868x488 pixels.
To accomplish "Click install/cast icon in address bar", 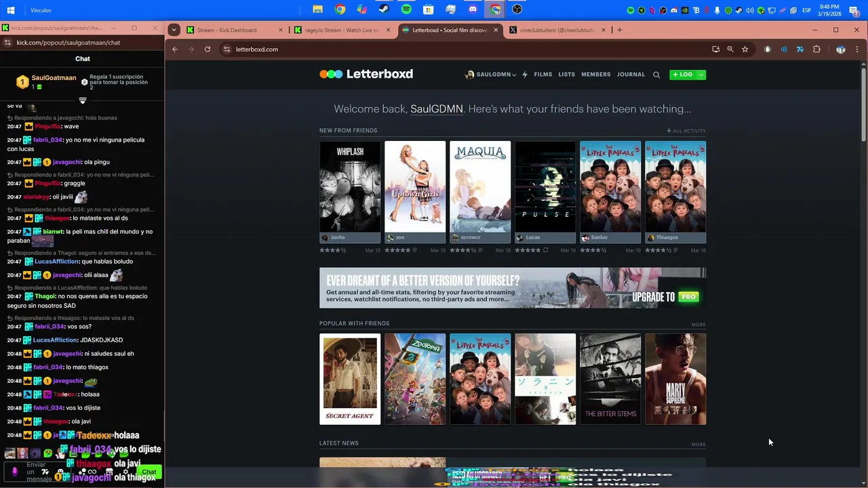I will [715, 49].
